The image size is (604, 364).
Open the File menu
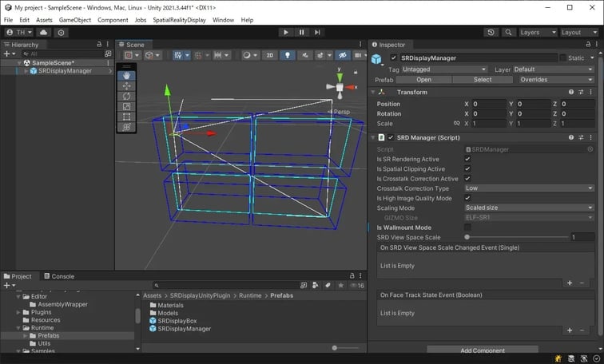[x=8, y=20]
